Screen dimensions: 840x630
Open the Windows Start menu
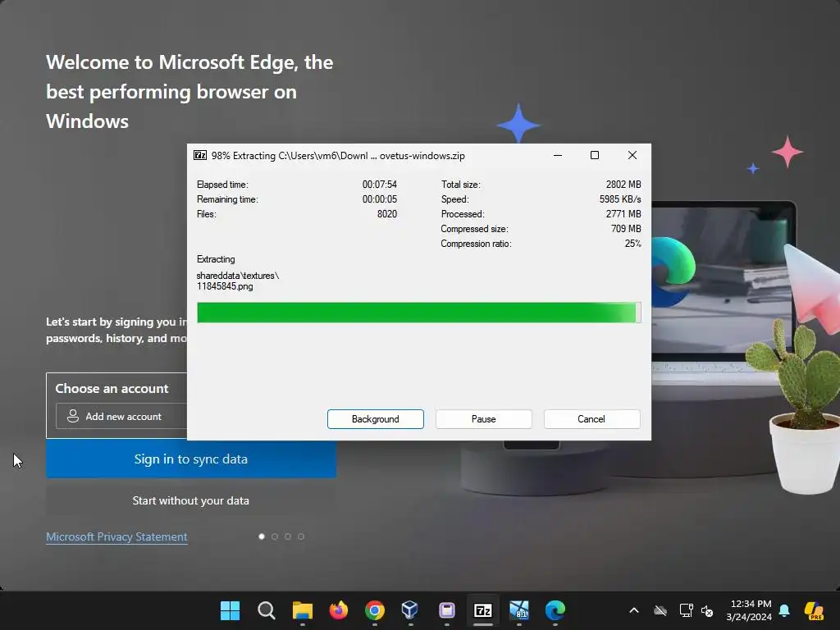pyautogui.click(x=231, y=610)
